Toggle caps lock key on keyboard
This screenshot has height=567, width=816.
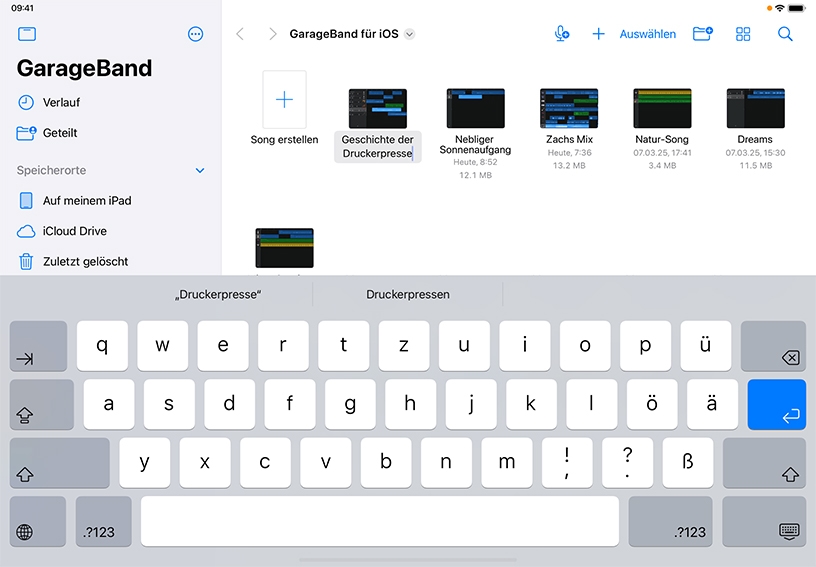pyautogui.click(x=42, y=405)
